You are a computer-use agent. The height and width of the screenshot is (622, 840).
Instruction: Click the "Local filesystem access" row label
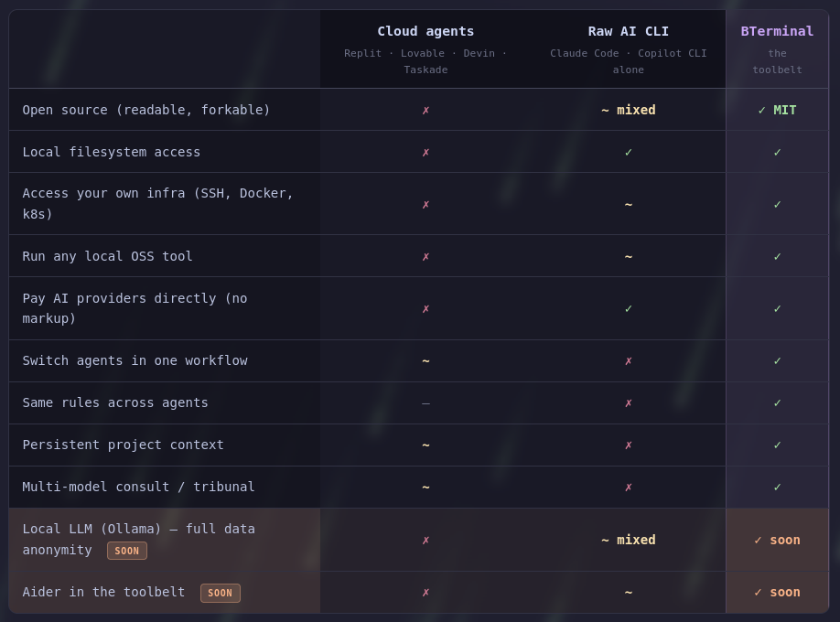coord(111,152)
